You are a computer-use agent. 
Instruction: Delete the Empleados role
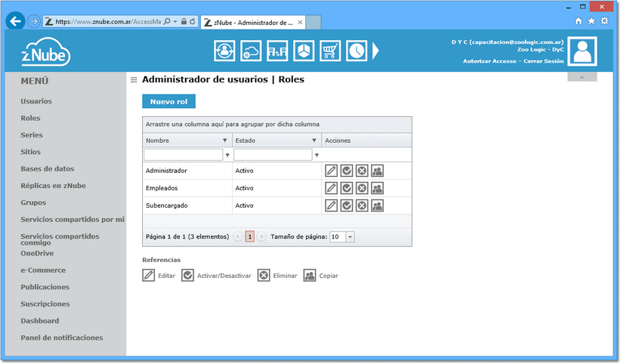click(362, 188)
